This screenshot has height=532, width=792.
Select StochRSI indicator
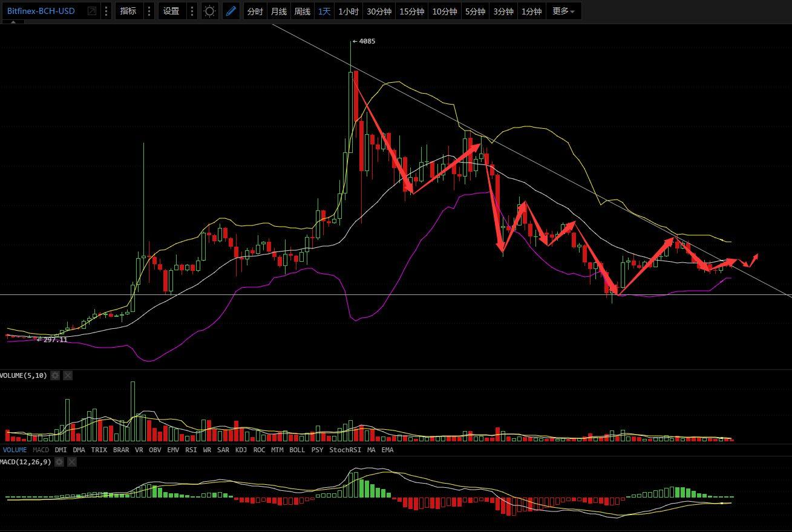(345, 450)
